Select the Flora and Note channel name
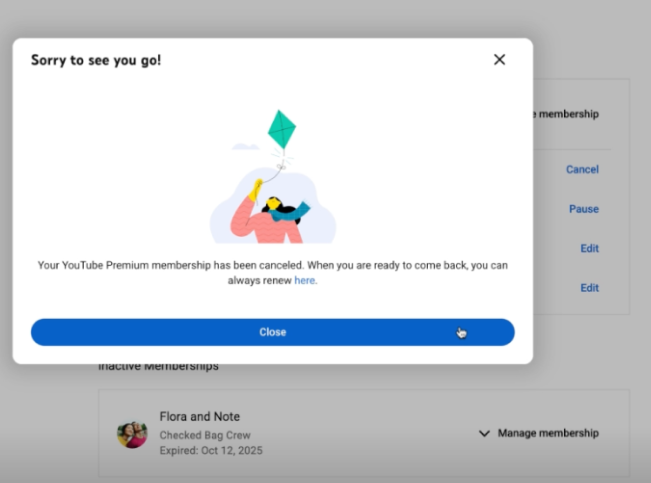 199,416
